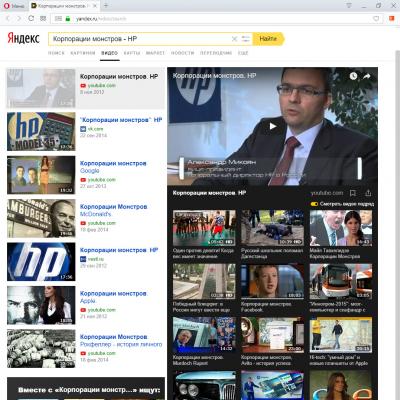This screenshot has height=400, width=400.
Task: Click the Murdoch Rupert related video thumbnail
Action: [204, 335]
